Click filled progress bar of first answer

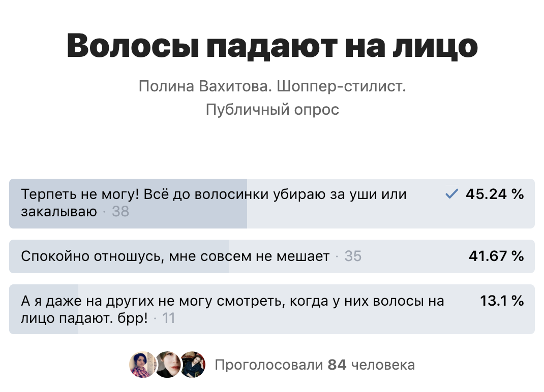coord(128,204)
